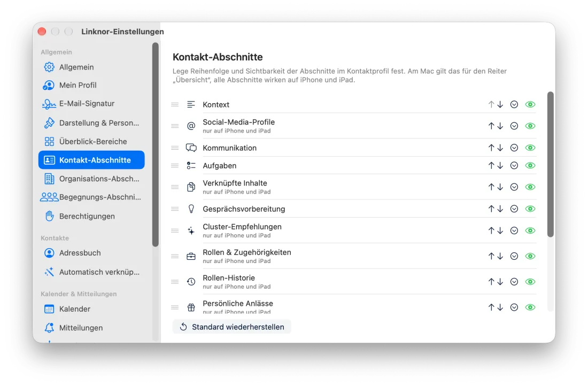Click the move-up arrow for Social-Media-Profile
The width and height of the screenshot is (588, 386).
[x=491, y=126]
